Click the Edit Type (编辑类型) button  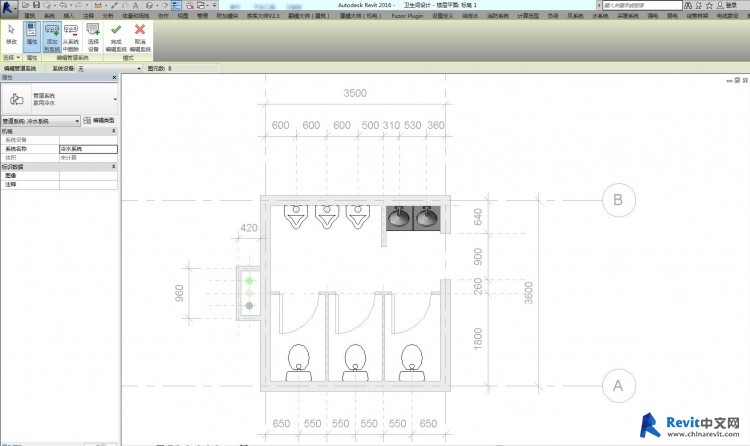[x=99, y=121]
